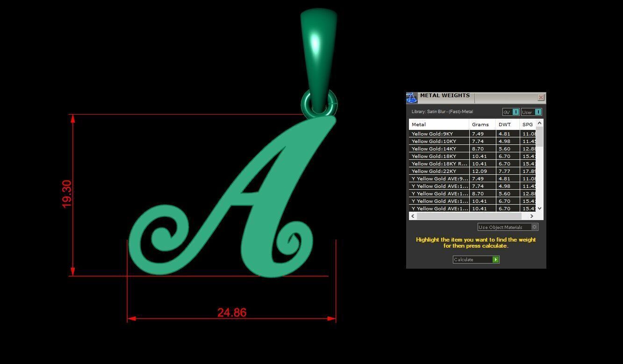Click the SPG column header
Viewport: 623px width, 364px height.
click(528, 124)
